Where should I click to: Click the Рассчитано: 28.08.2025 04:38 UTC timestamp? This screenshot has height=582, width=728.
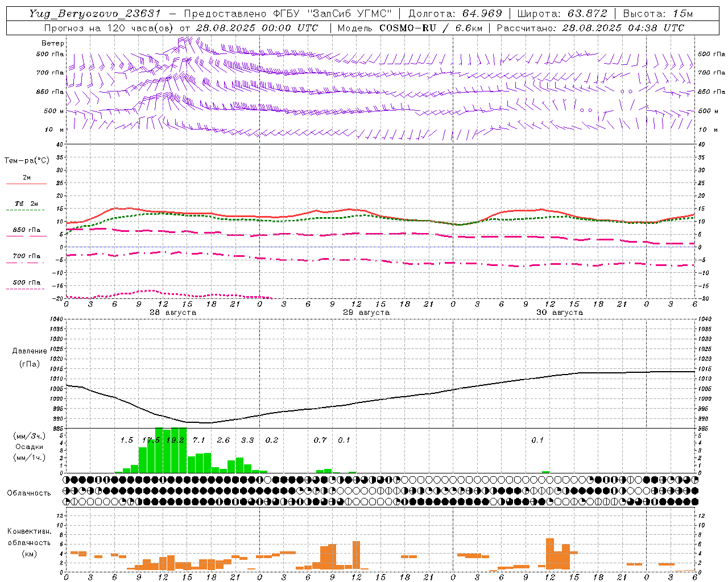[x=590, y=28]
